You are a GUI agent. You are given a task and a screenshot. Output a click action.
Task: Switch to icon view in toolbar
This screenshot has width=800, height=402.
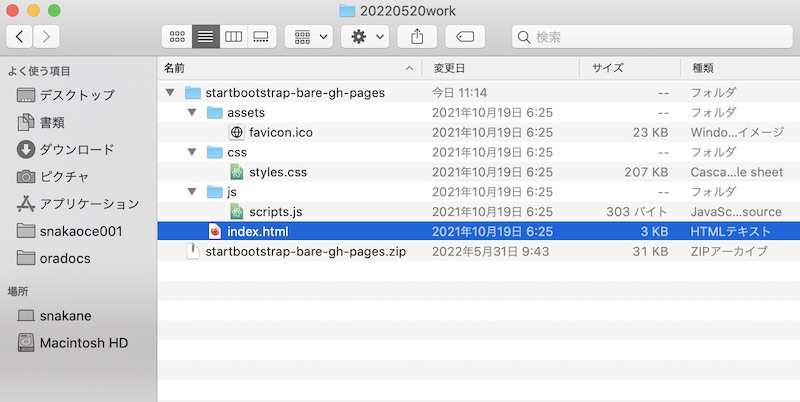point(177,37)
